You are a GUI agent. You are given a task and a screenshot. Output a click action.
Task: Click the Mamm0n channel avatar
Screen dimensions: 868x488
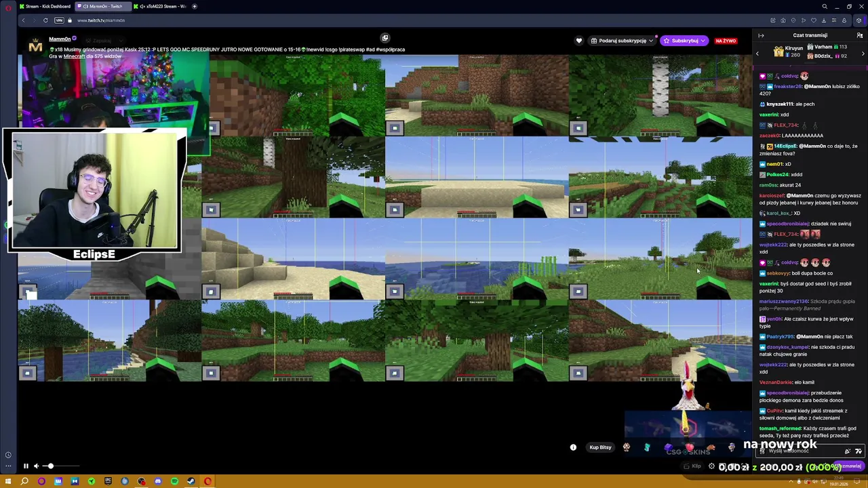[36, 47]
